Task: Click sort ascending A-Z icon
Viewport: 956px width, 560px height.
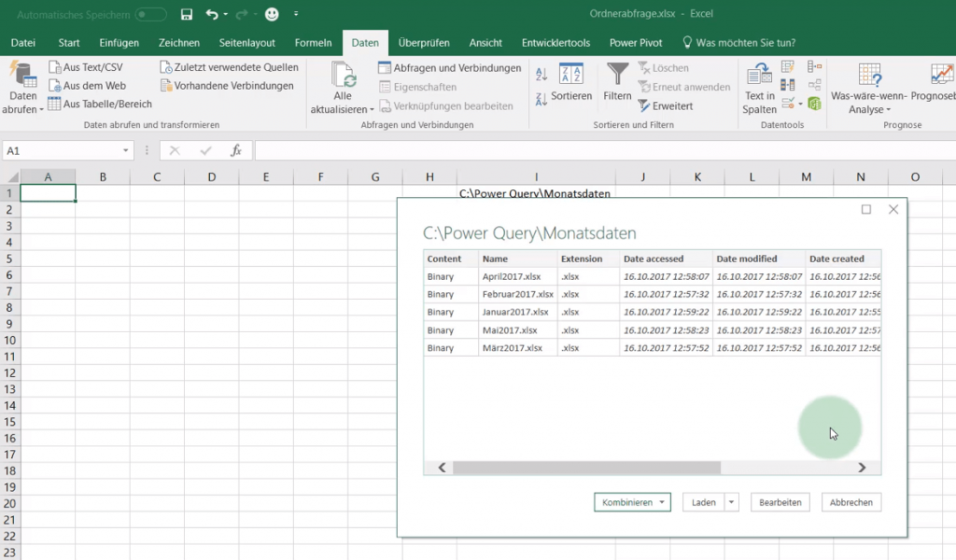Action: [x=541, y=75]
